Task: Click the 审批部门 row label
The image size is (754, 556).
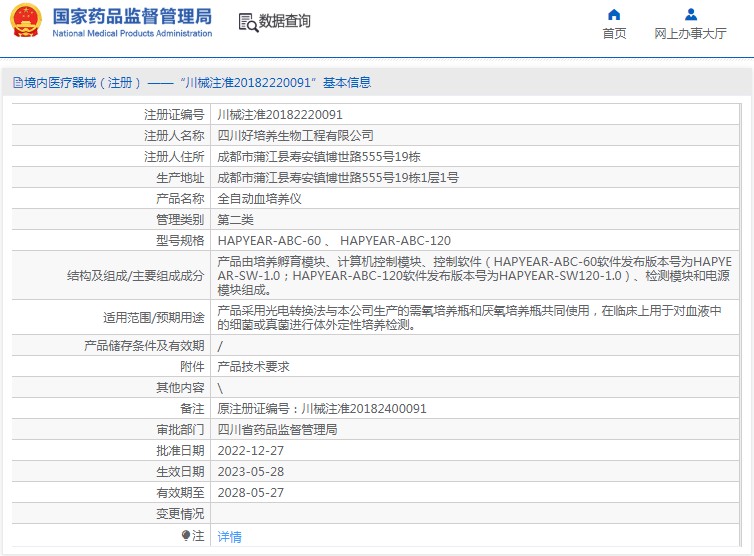Action: [180, 430]
